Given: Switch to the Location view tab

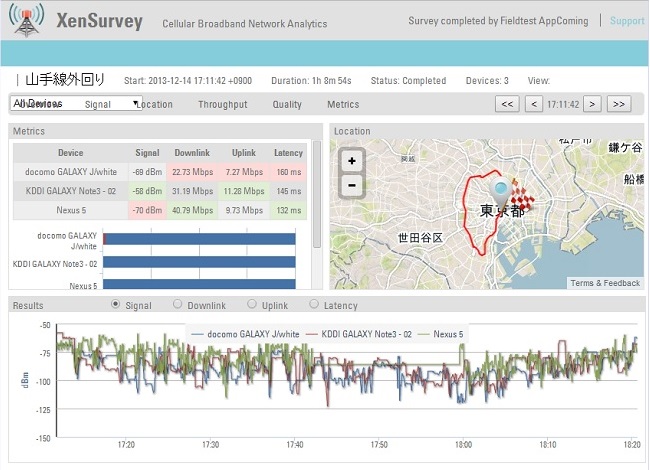Looking at the screenshot, I should [155, 104].
